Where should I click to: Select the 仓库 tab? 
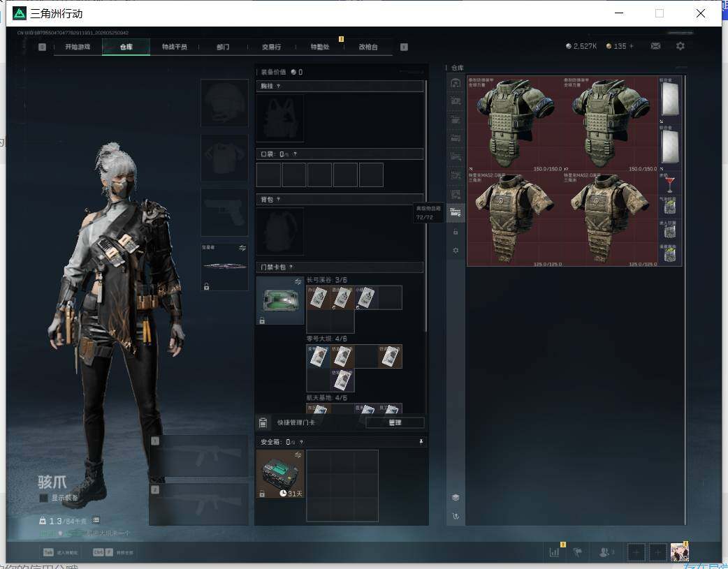(x=126, y=47)
